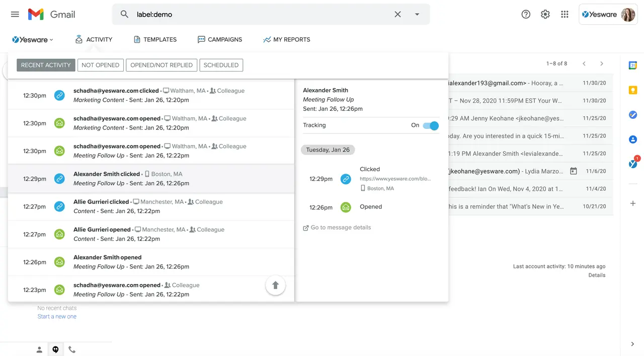The image size is (644, 356).
Task: Open the Campaigns tab
Action: [x=220, y=39]
